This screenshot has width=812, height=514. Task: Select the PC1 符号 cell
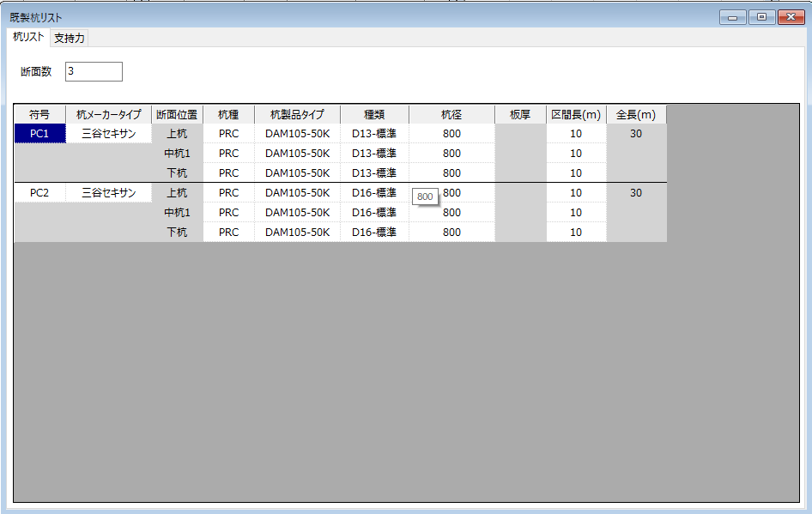pos(39,134)
